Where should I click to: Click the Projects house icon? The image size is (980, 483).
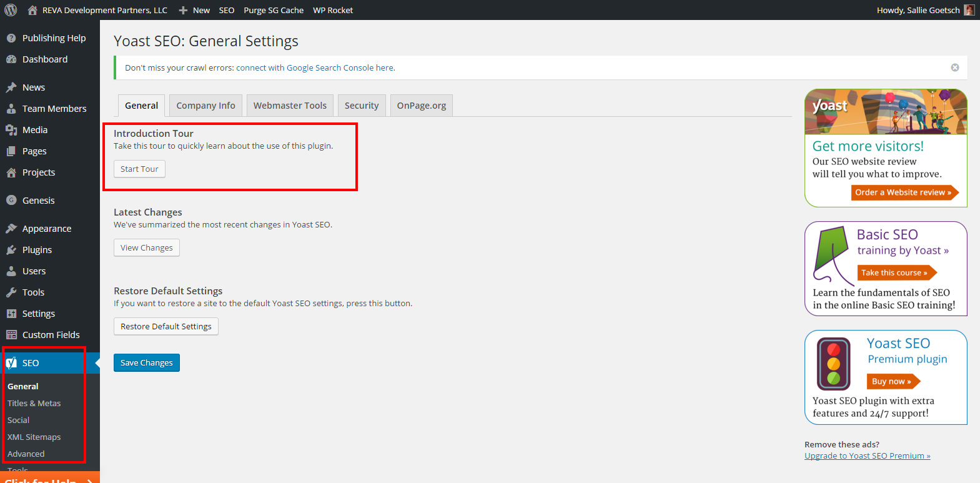tap(11, 172)
